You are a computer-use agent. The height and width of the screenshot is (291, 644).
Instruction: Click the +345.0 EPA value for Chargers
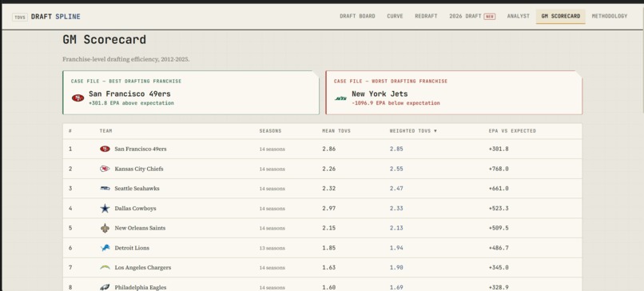(499, 268)
